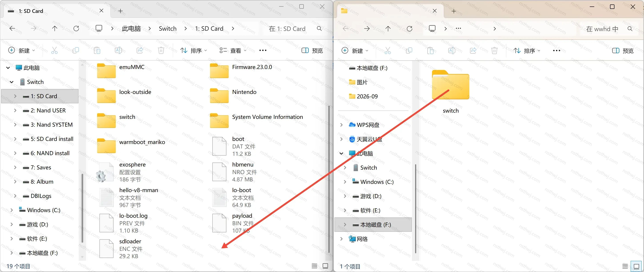Switch to large icons view in right status bar

click(636, 266)
